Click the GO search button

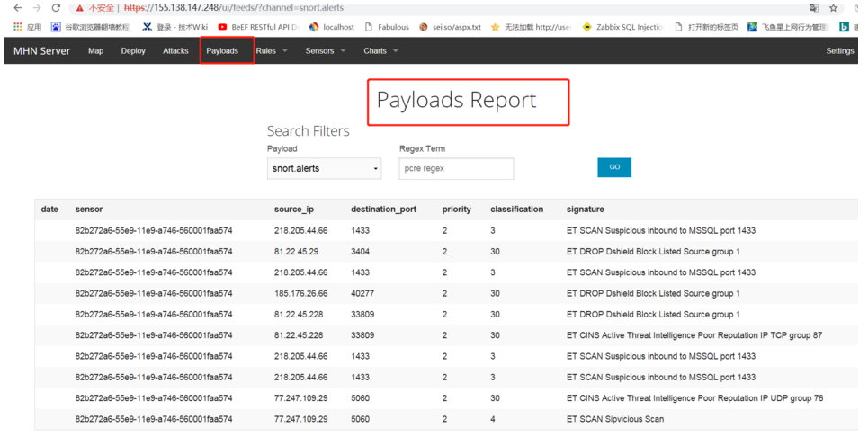point(614,167)
